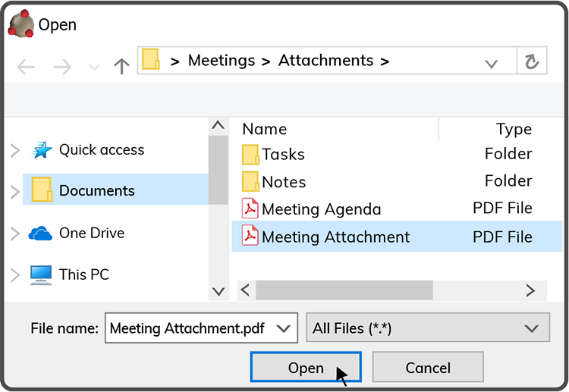Click the One Drive cloud icon

tap(40, 234)
